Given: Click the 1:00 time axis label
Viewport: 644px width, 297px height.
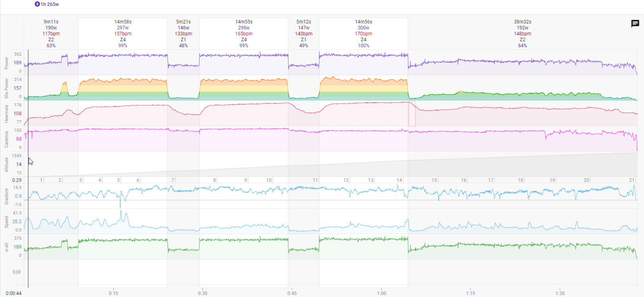Looking at the screenshot, I should [x=381, y=293].
